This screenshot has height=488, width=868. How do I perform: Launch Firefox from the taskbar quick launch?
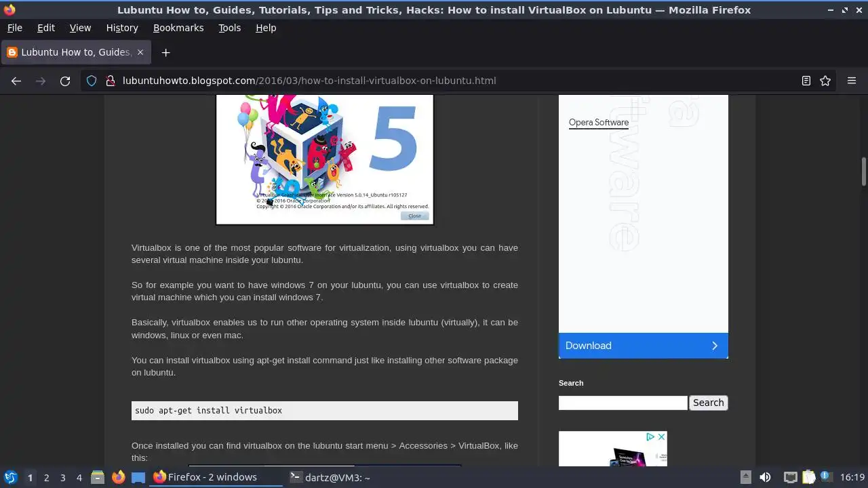tap(118, 477)
